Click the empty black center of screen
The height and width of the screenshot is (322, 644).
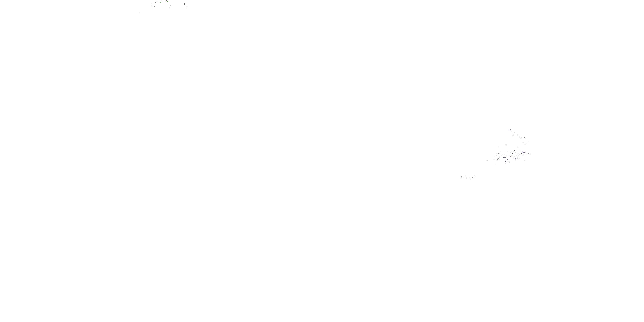[x=322, y=161]
